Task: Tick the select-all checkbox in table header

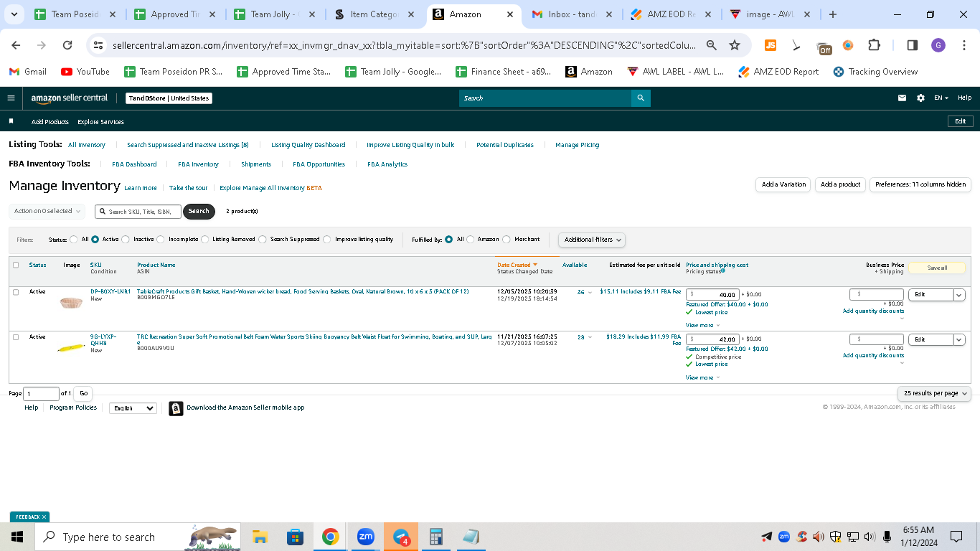Action: tap(16, 265)
